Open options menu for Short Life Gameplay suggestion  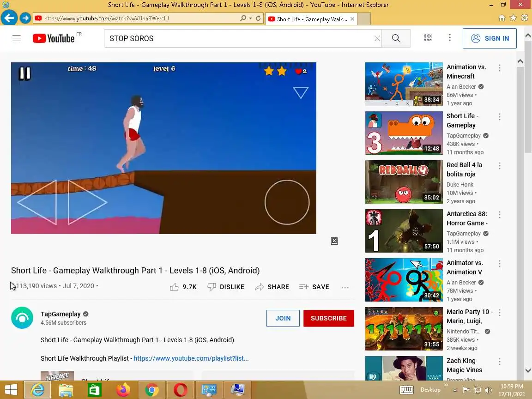(499, 117)
